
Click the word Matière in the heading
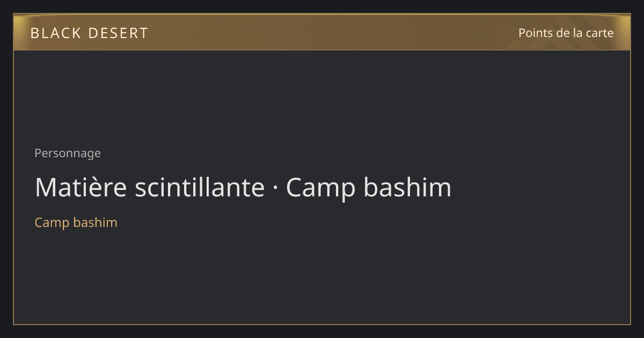[81, 187]
